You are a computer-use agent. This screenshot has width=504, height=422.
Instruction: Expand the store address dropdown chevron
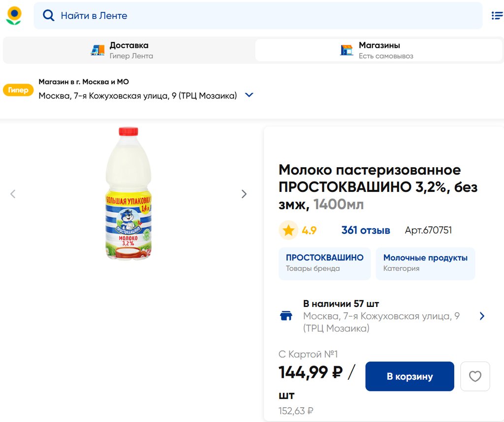tap(249, 95)
